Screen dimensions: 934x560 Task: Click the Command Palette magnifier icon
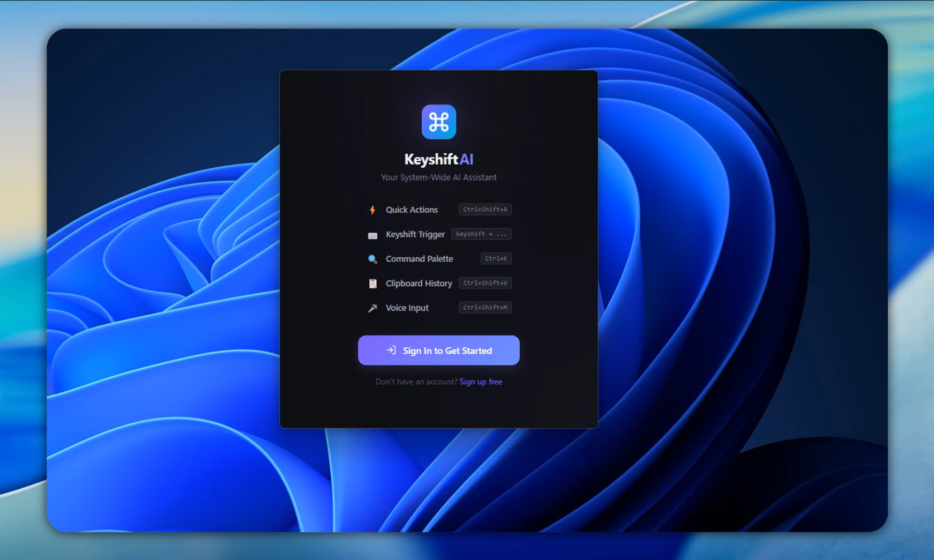coord(372,259)
